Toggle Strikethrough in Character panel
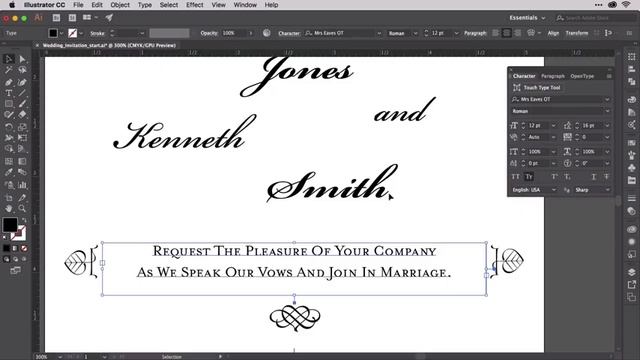This screenshot has height=360, width=640. click(607, 177)
